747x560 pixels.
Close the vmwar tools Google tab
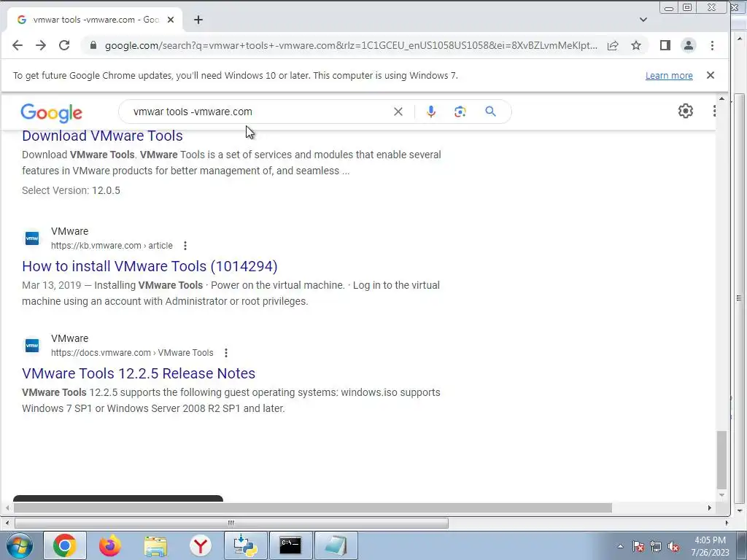point(171,20)
